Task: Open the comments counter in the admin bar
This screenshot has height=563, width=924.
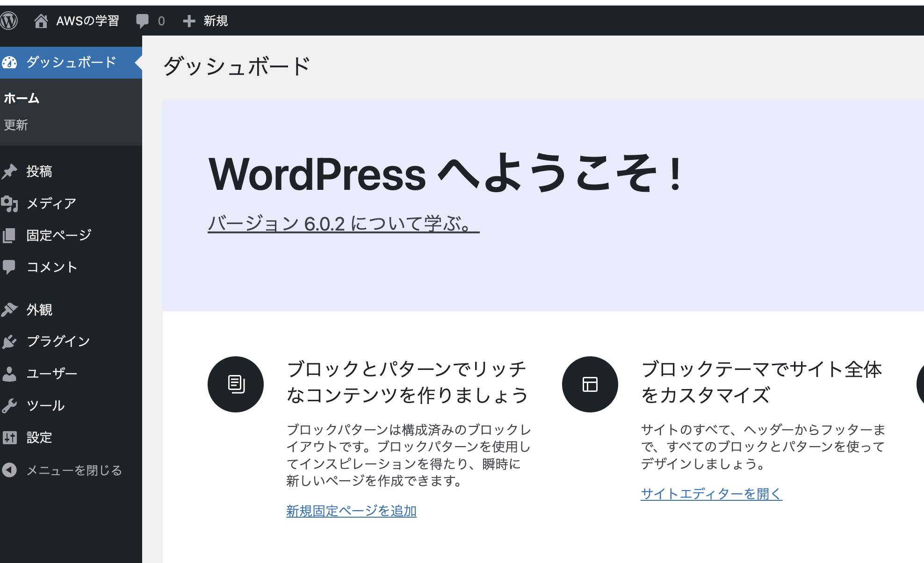Action: 150,21
